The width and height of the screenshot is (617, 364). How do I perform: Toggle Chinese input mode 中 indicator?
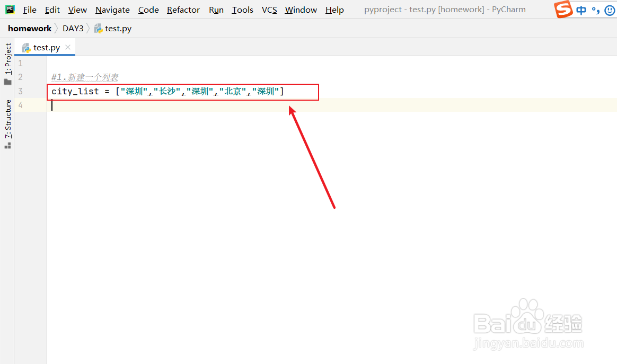coord(581,10)
